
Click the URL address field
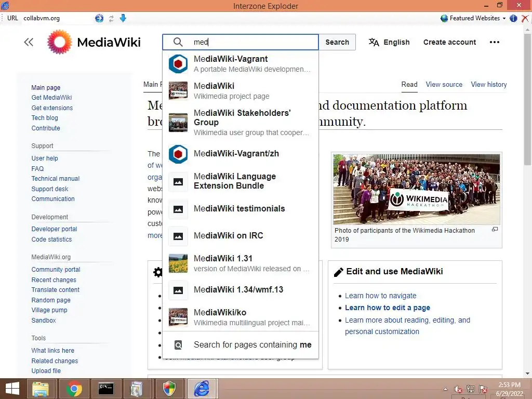[x=58, y=18]
